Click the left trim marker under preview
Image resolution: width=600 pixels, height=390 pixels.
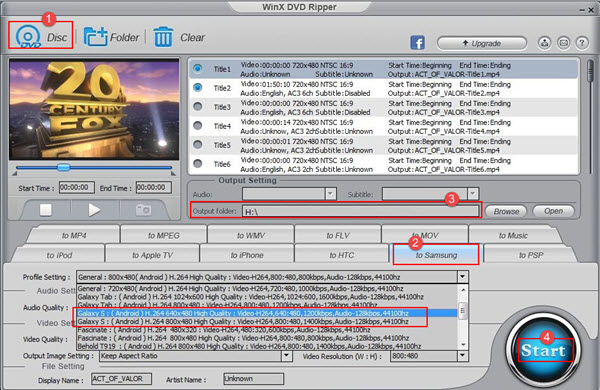(15, 174)
